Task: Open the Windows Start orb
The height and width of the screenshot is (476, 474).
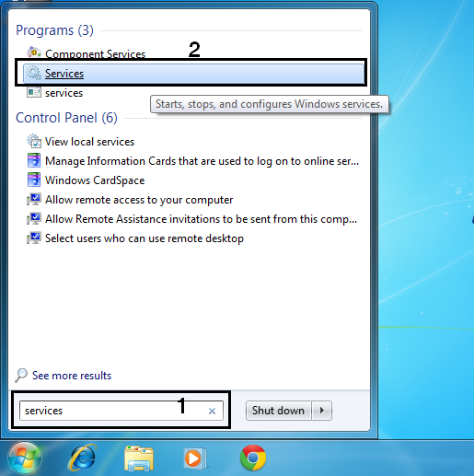Action: pos(25,458)
